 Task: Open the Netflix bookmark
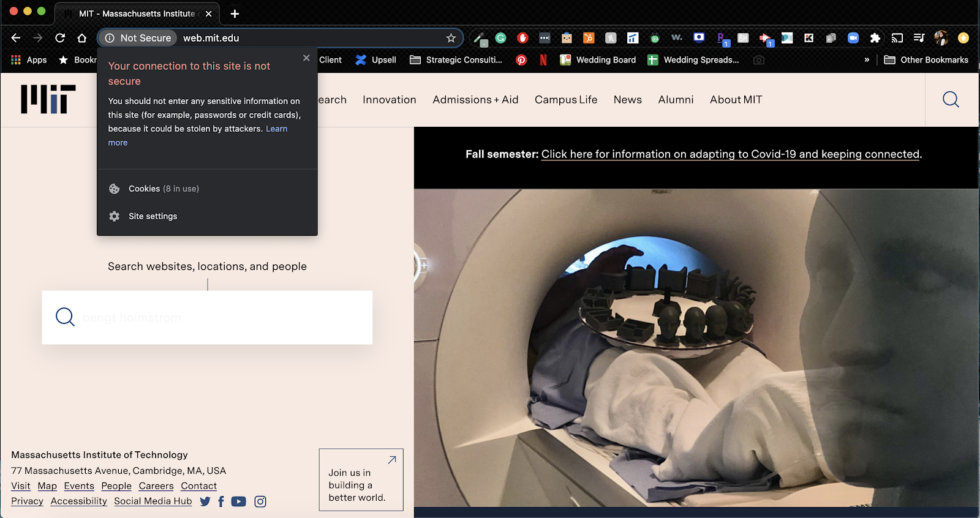pos(543,60)
